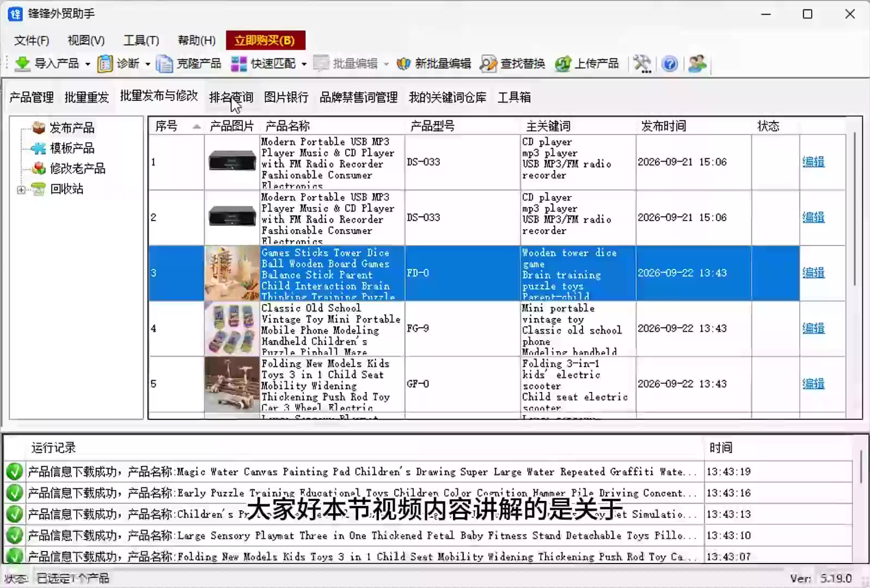The width and height of the screenshot is (870, 588).
Task: Open the 帮助(H) menu
Action: tap(197, 40)
